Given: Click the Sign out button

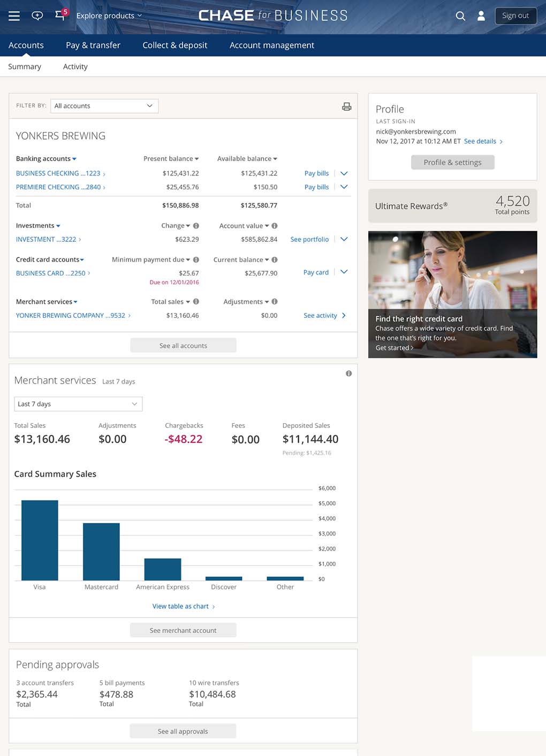Looking at the screenshot, I should point(515,16).
